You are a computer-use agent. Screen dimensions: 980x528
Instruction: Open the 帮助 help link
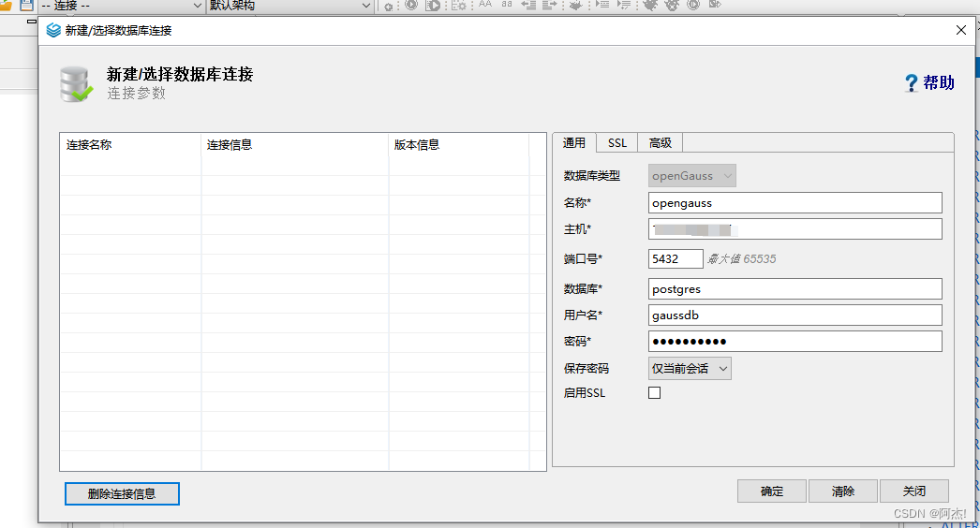click(x=930, y=82)
